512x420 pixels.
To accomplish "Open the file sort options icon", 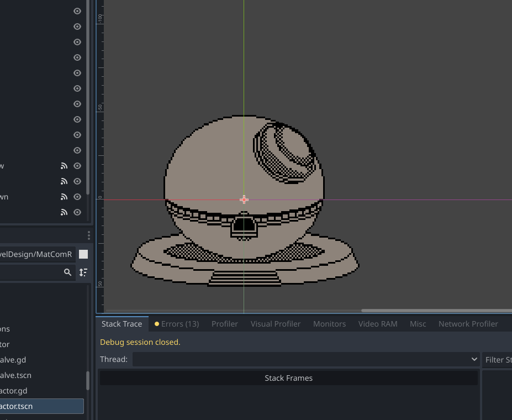I will (83, 272).
